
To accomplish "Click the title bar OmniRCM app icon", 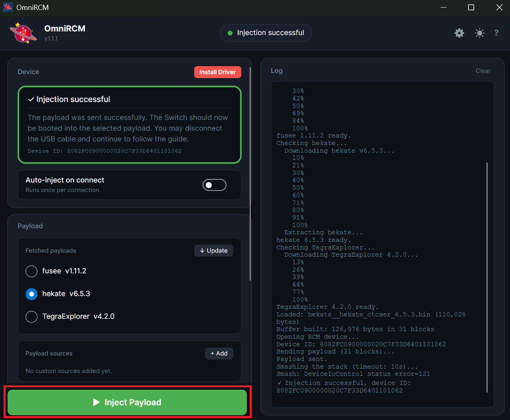I will click(x=8, y=8).
